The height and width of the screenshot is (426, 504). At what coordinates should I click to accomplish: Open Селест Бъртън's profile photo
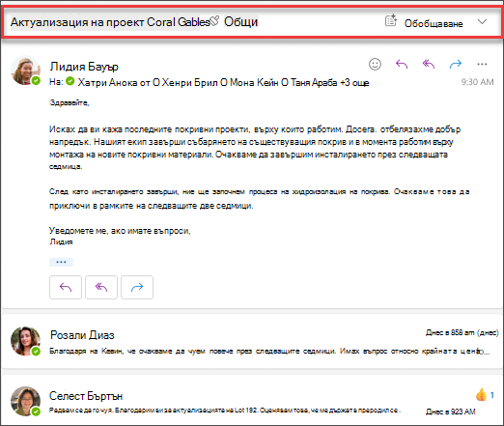tap(25, 401)
